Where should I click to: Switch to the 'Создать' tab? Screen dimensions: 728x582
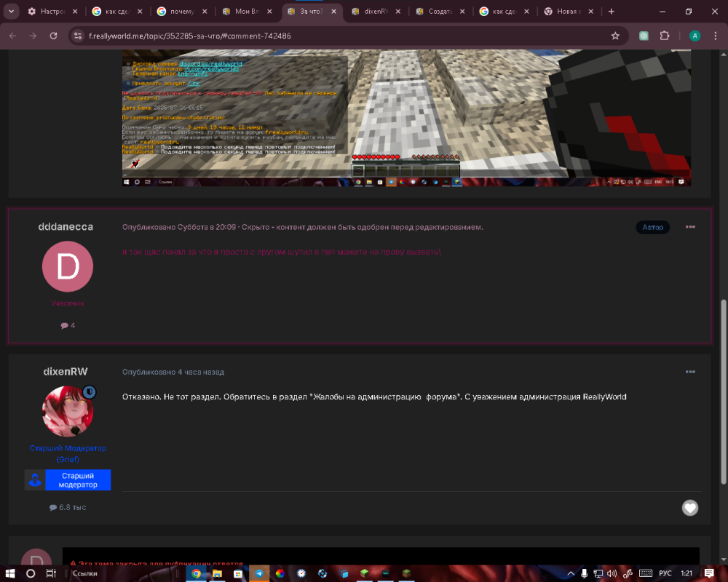point(440,12)
